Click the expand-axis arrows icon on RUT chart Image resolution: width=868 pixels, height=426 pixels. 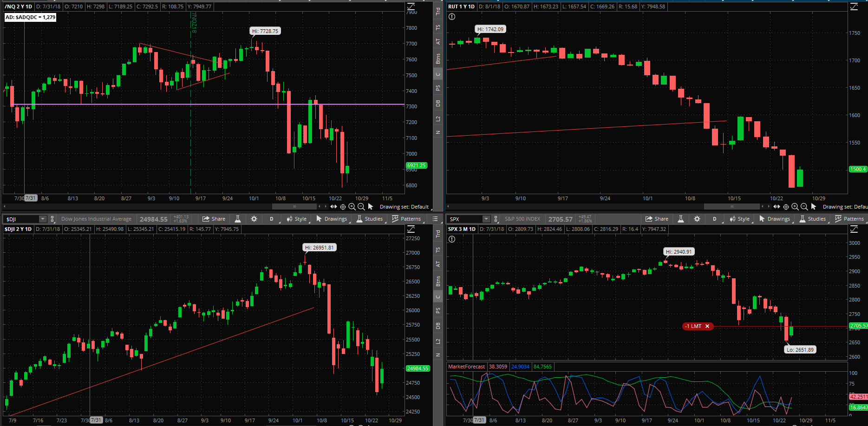[x=777, y=207]
